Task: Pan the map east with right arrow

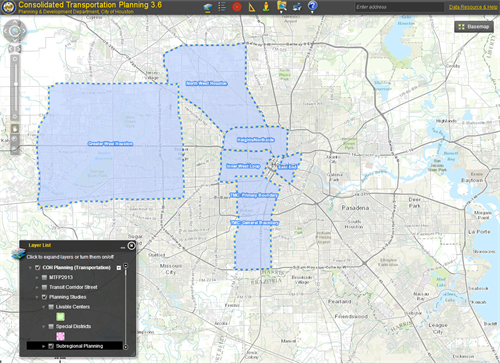Action: pos(24,31)
